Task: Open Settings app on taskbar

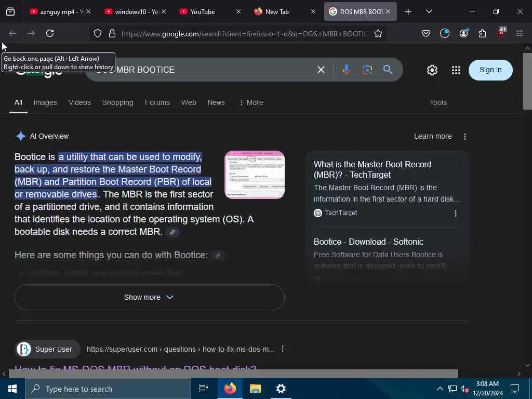Action: [x=281, y=389]
